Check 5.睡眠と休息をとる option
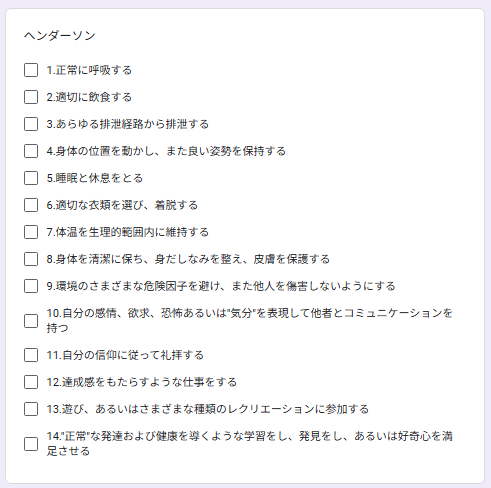Screen dimensions: 491x488 tap(31, 178)
